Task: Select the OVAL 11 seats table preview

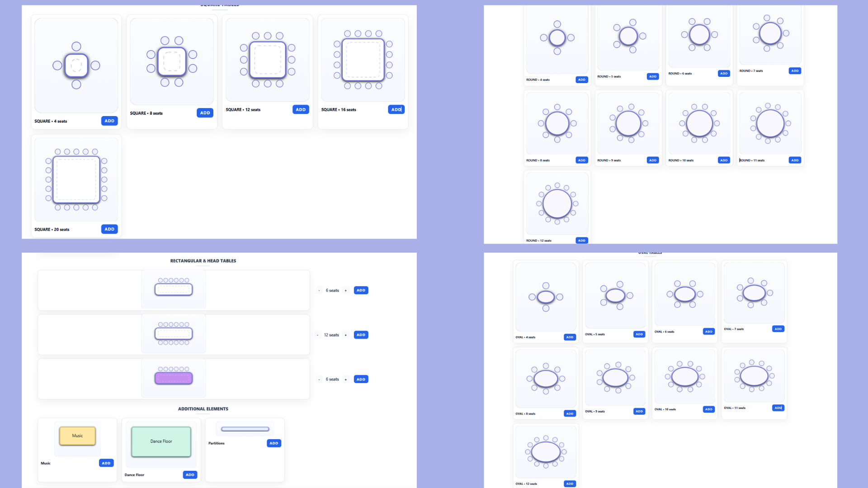Action: click(x=754, y=375)
